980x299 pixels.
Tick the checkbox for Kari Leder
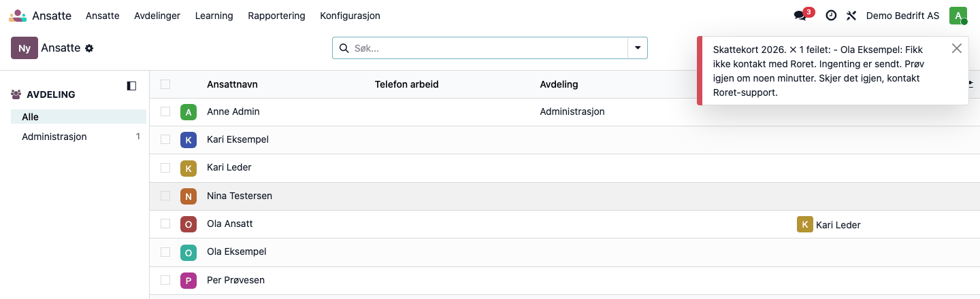pos(165,167)
